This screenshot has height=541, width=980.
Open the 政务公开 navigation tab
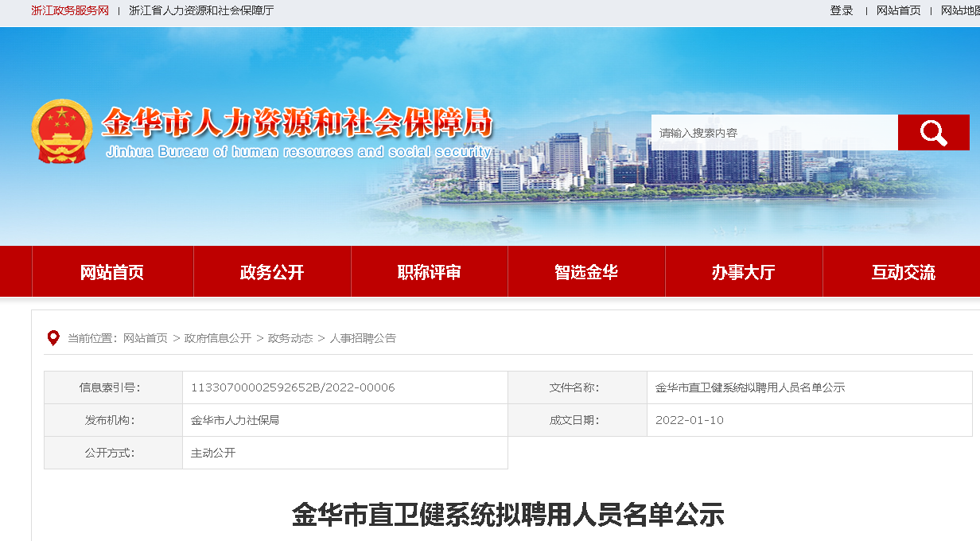click(x=272, y=272)
